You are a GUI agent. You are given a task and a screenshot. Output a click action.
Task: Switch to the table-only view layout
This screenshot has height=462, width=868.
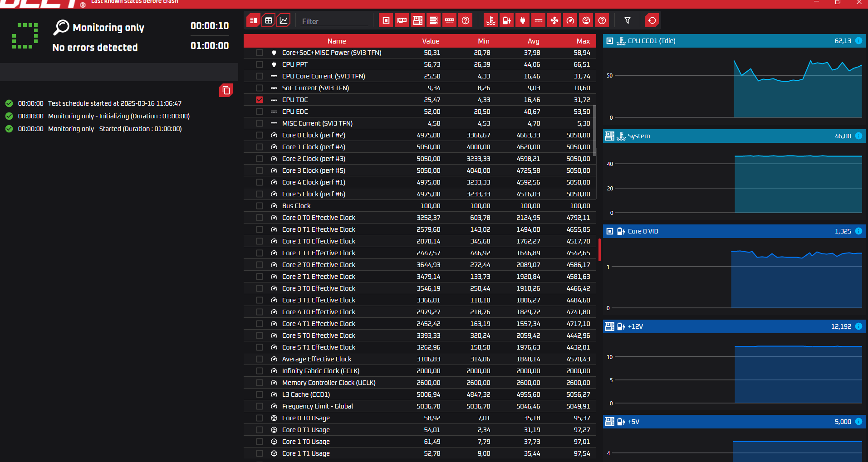click(254, 20)
